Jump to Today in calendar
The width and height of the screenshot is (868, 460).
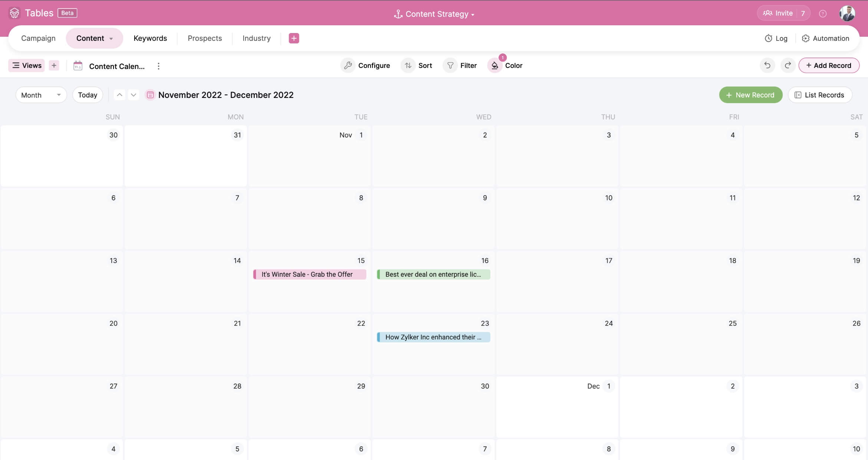[88, 95]
